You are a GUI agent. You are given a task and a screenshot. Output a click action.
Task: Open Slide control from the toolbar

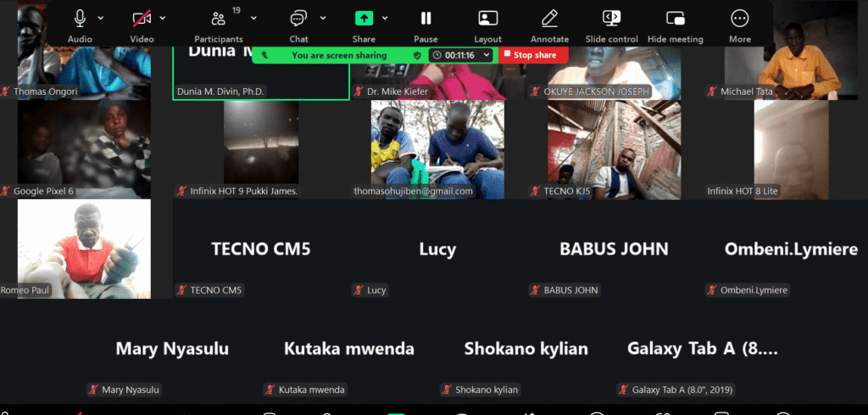(x=611, y=19)
